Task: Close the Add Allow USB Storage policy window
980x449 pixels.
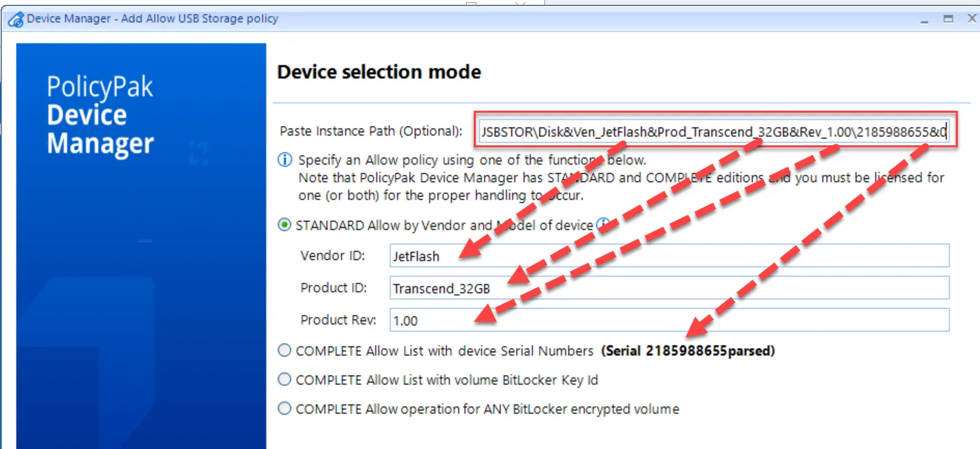Action: point(971,19)
